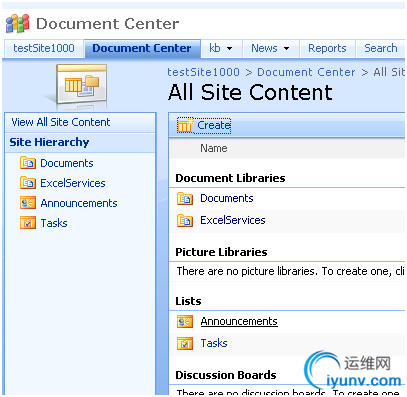
Task: Open Documents link under Document Libraries
Action: click(227, 198)
